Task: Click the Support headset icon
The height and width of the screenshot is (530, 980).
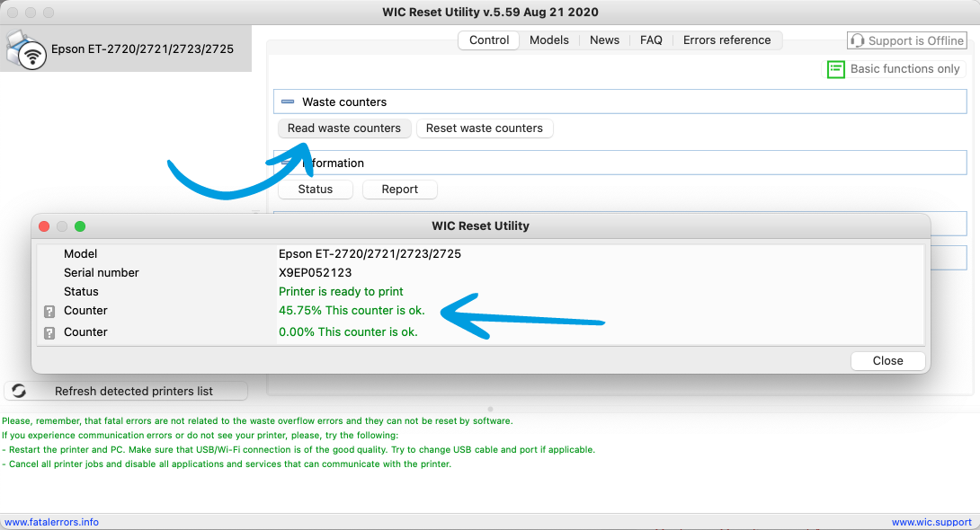Action: tap(858, 40)
